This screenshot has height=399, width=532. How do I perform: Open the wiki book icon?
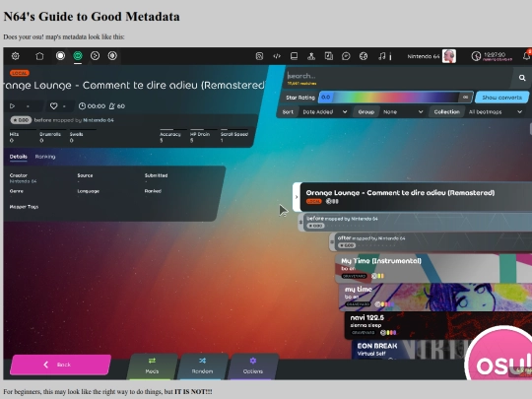[x=294, y=56]
